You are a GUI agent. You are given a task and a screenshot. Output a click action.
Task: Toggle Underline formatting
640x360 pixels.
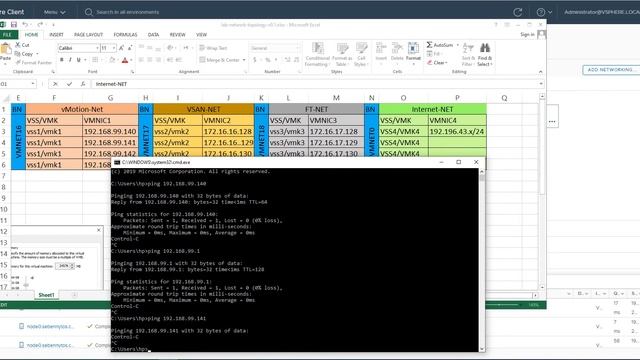(x=78, y=60)
